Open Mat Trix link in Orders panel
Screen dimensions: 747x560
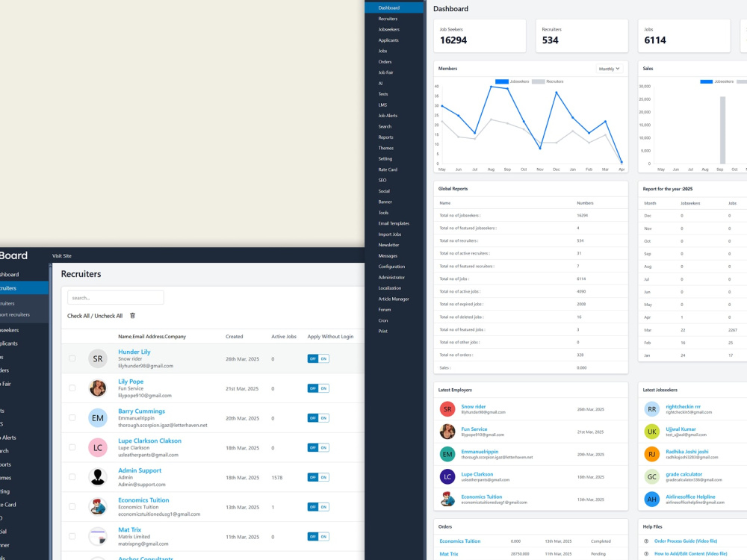(x=449, y=554)
